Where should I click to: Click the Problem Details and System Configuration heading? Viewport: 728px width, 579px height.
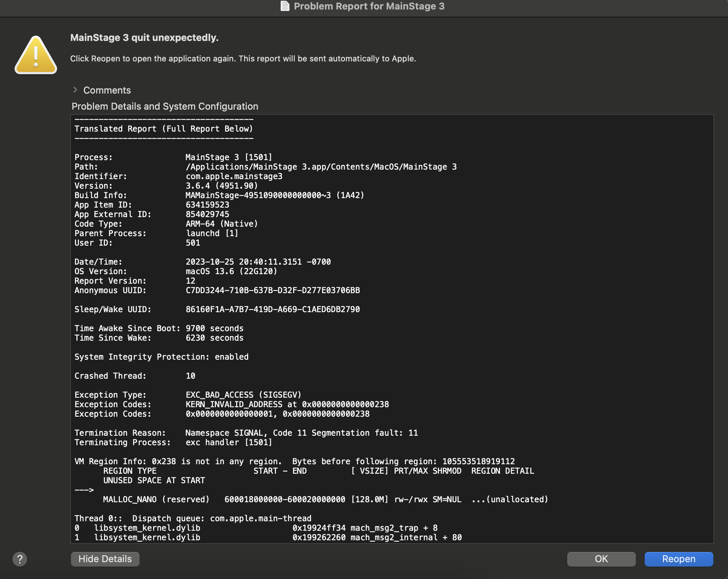coord(164,106)
